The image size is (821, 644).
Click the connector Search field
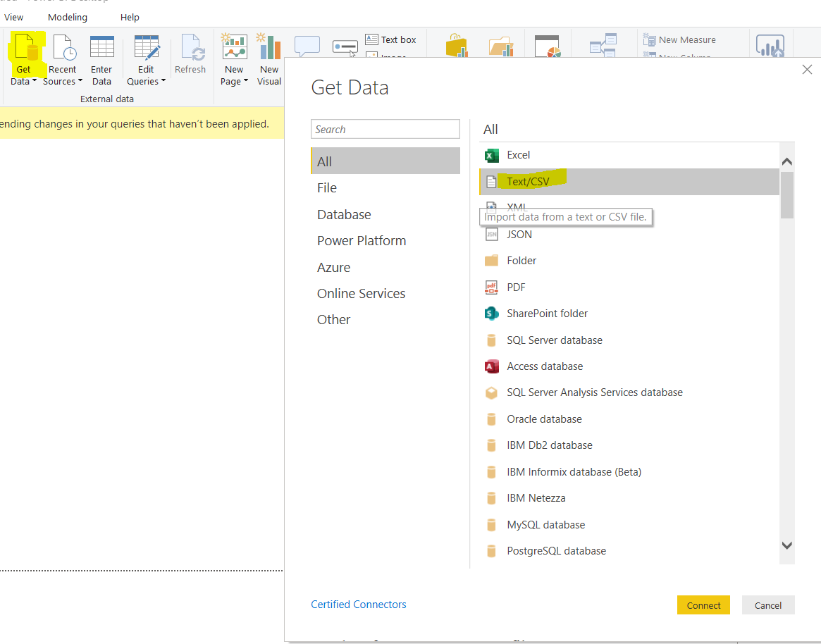[x=385, y=130]
